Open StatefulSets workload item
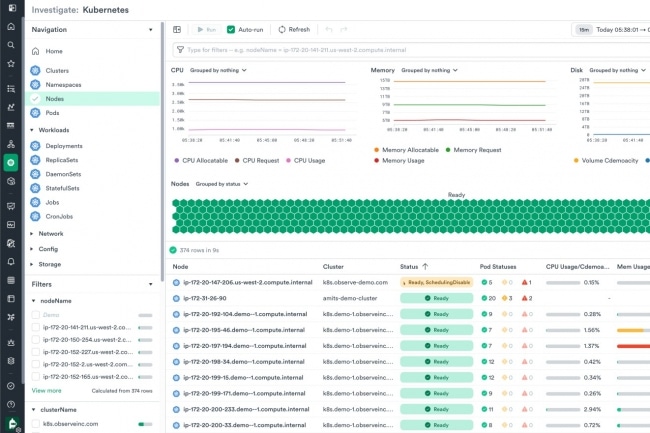The width and height of the screenshot is (650, 433). click(62, 188)
